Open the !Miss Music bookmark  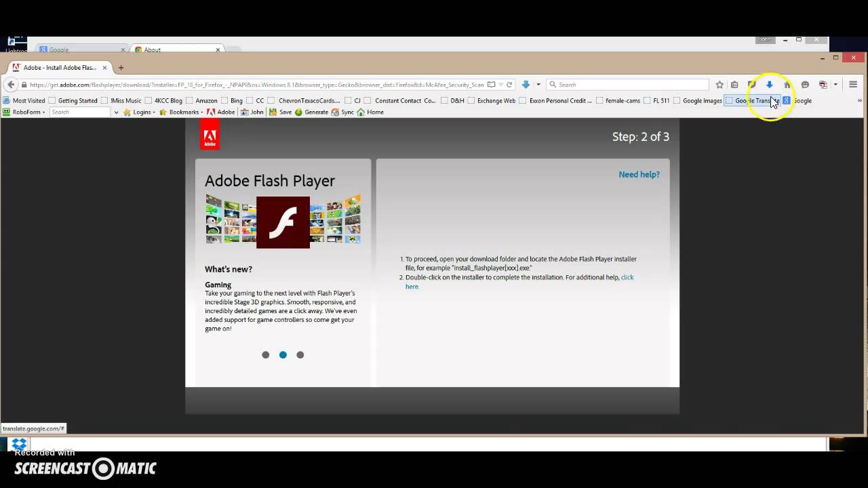(x=121, y=100)
